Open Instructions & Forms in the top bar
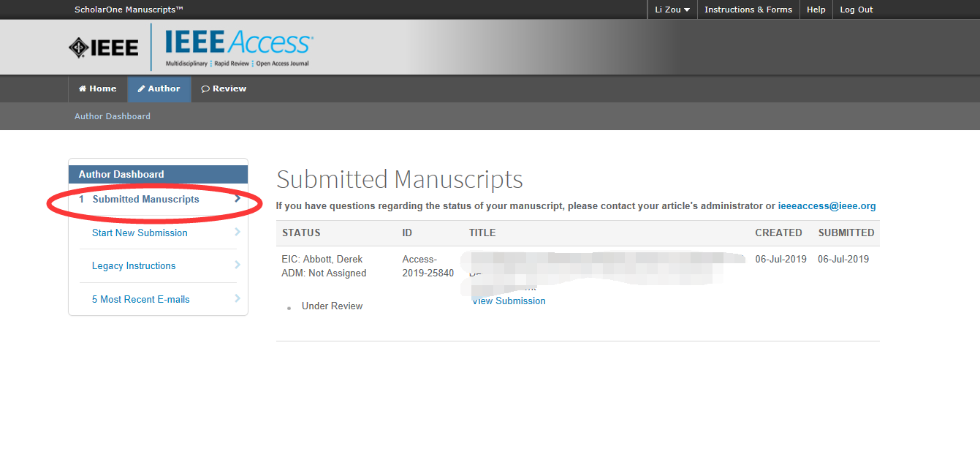Viewport: 980px width, 476px height. (748, 10)
